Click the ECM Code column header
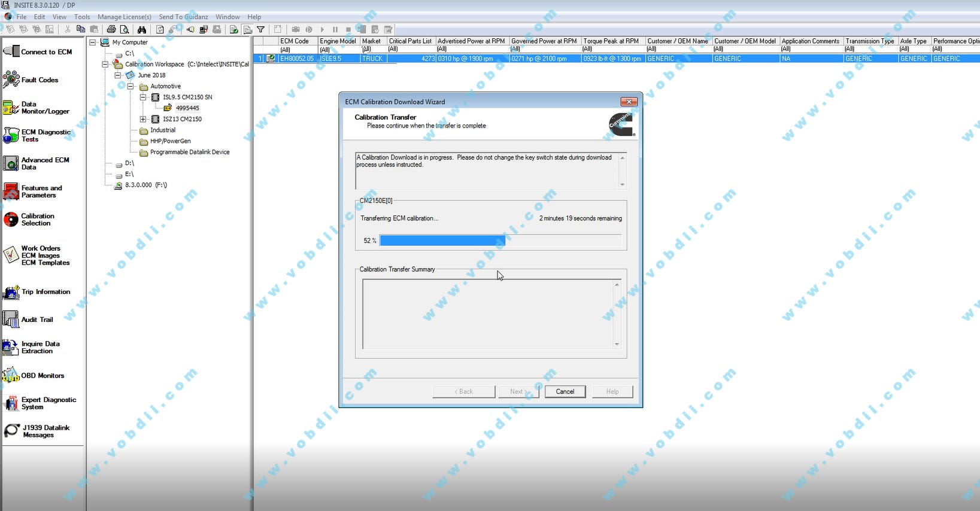 [x=298, y=41]
